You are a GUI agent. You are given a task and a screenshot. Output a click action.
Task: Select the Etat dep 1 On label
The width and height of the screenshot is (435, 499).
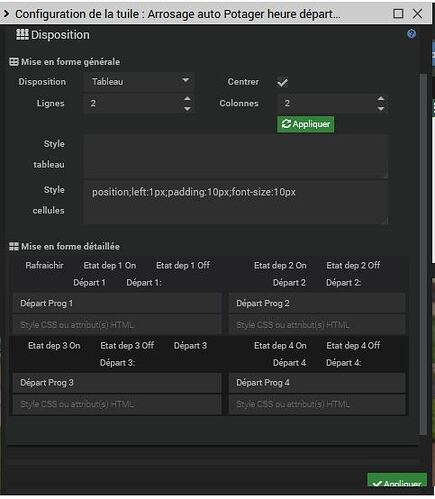click(x=110, y=265)
